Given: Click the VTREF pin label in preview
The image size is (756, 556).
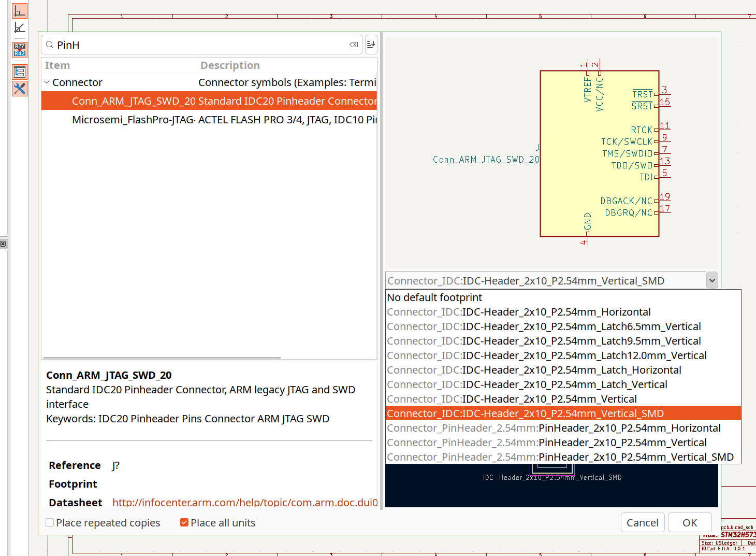Looking at the screenshot, I should click(x=587, y=89).
